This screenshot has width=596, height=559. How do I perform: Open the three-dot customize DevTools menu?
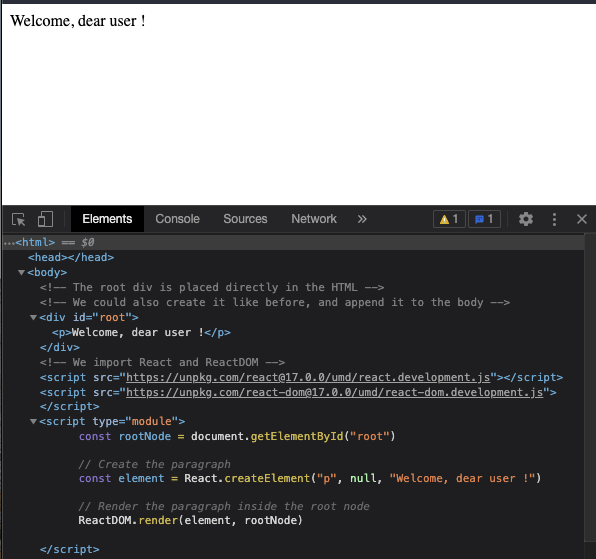pyautogui.click(x=554, y=219)
